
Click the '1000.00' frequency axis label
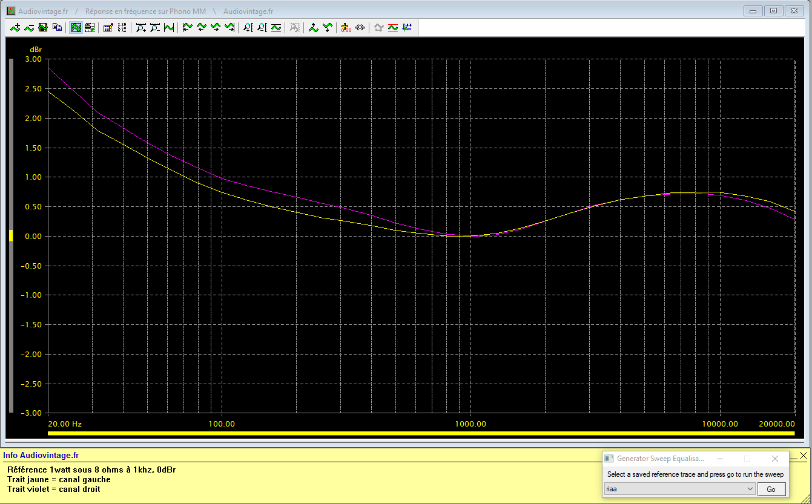(470, 424)
